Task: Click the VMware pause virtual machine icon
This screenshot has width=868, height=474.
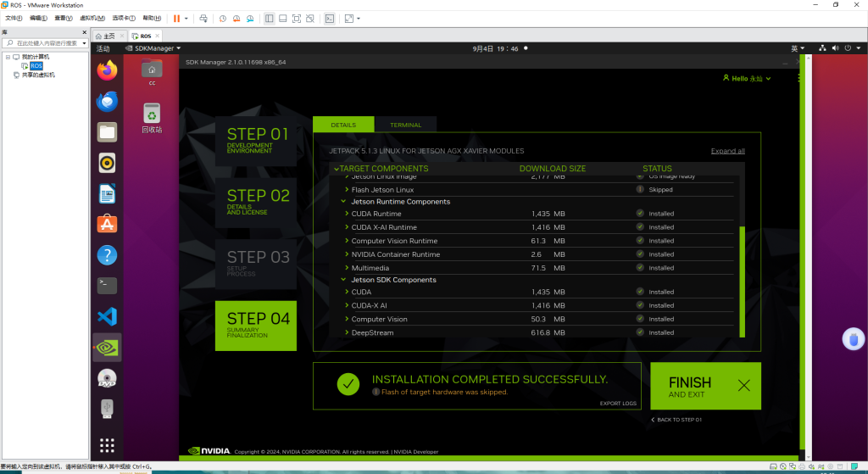Action: pyautogui.click(x=177, y=18)
